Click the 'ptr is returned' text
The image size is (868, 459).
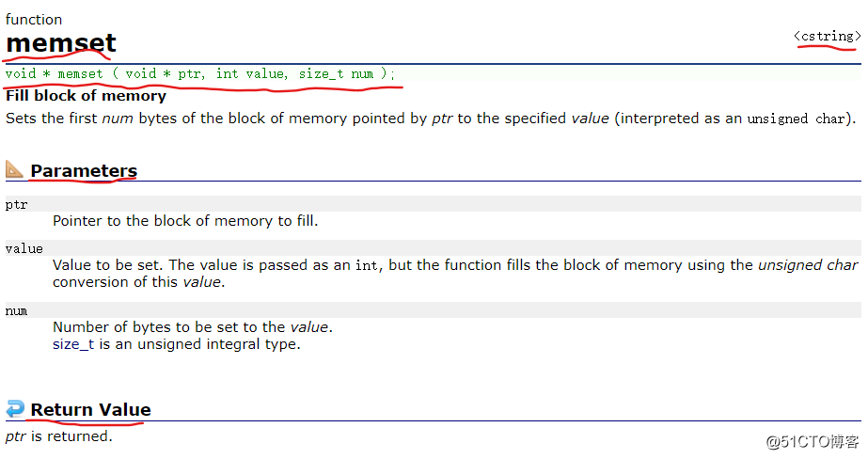tap(58, 436)
